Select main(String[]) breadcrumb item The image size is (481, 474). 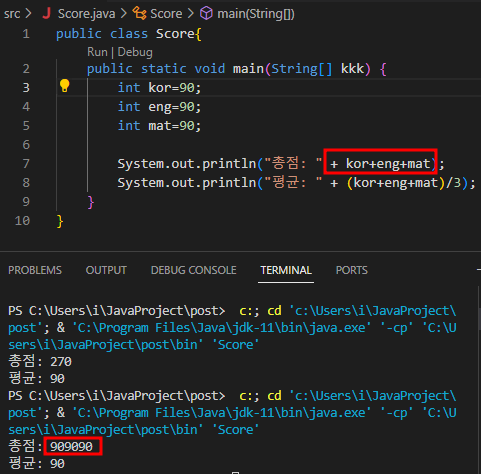tap(256, 14)
